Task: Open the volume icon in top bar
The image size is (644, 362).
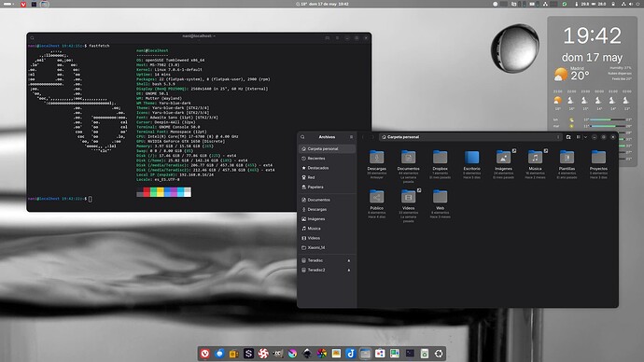Action: [631, 4]
